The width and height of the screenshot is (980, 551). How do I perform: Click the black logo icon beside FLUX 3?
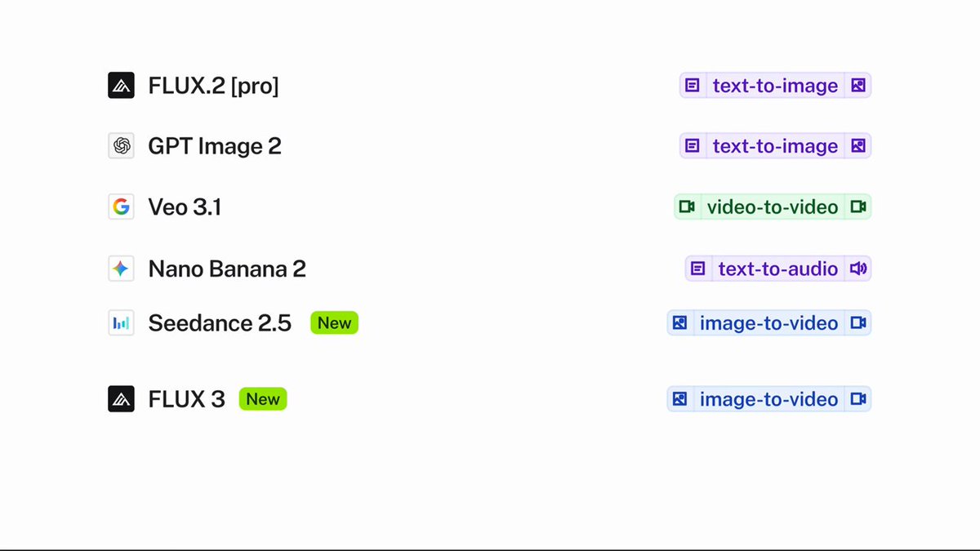[121, 399]
